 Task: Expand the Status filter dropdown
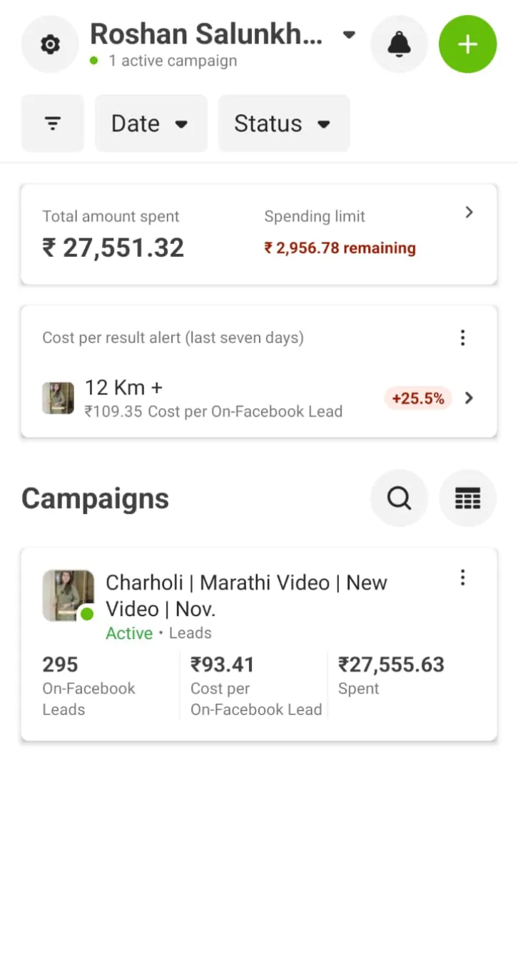coord(283,123)
